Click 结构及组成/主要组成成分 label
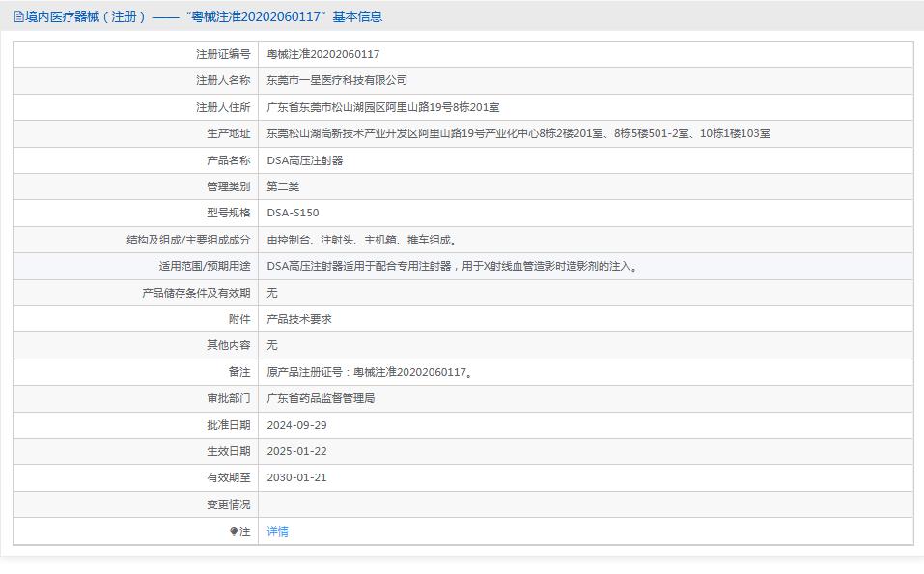 tap(188, 240)
